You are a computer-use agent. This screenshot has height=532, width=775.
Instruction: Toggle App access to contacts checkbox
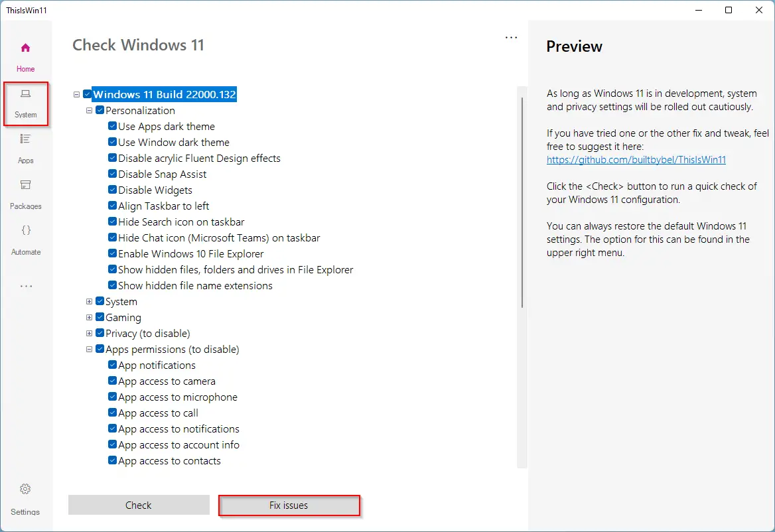(x=112, y=460)
